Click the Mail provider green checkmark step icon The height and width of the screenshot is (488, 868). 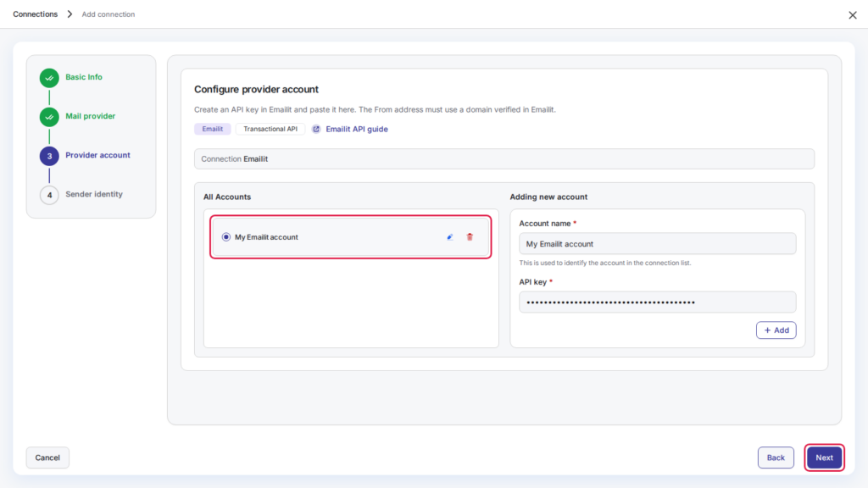[x=49, y=117]
